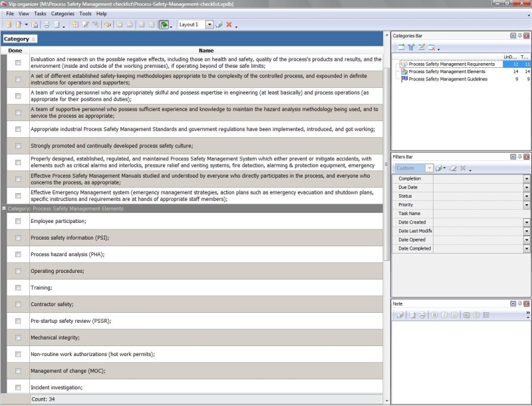
Task: Click the Print icon in main toolbar
Action: (x=47, y=25)
